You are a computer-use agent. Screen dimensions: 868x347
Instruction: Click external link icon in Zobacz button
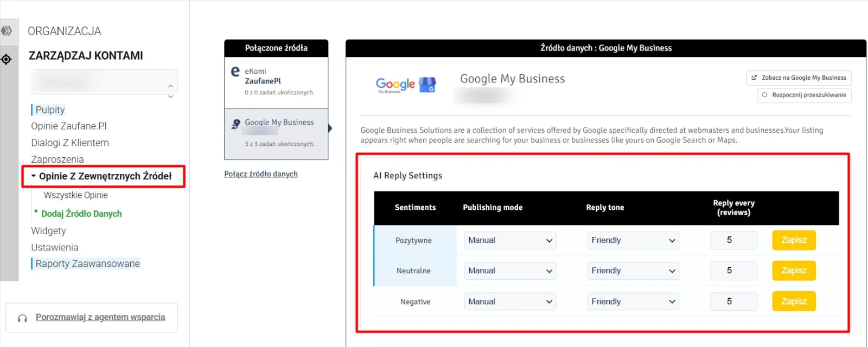[x=754, y=78]
